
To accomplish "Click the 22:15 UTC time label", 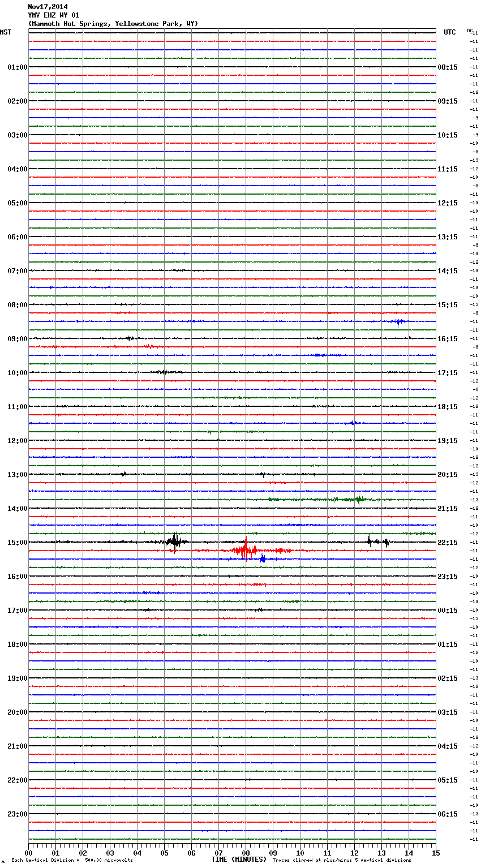I will point(448,543).
